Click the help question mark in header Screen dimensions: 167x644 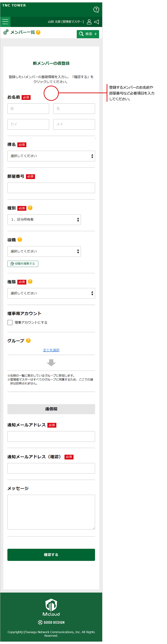(96, 10)
